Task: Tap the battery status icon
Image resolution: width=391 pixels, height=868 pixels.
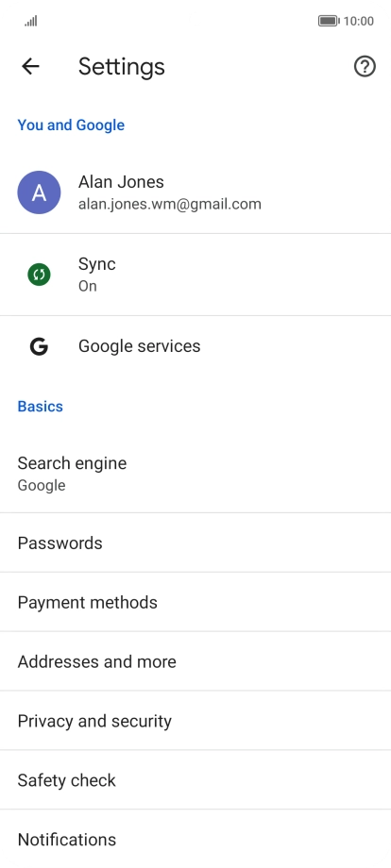Action: [x=329, y=21]
